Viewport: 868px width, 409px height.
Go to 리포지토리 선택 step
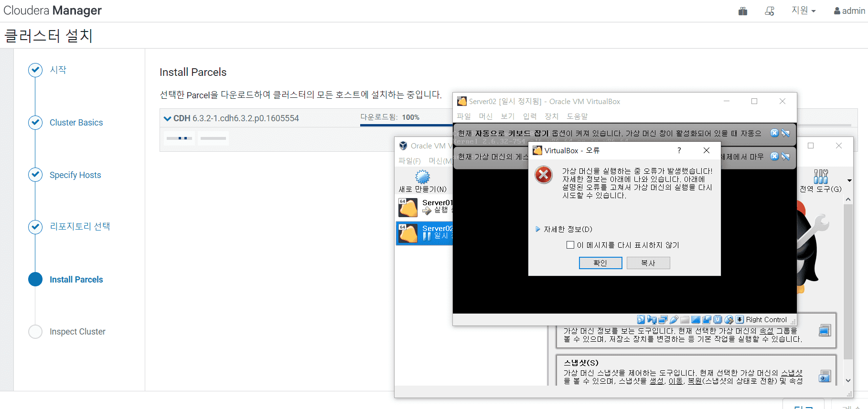(x=80, y=227)
